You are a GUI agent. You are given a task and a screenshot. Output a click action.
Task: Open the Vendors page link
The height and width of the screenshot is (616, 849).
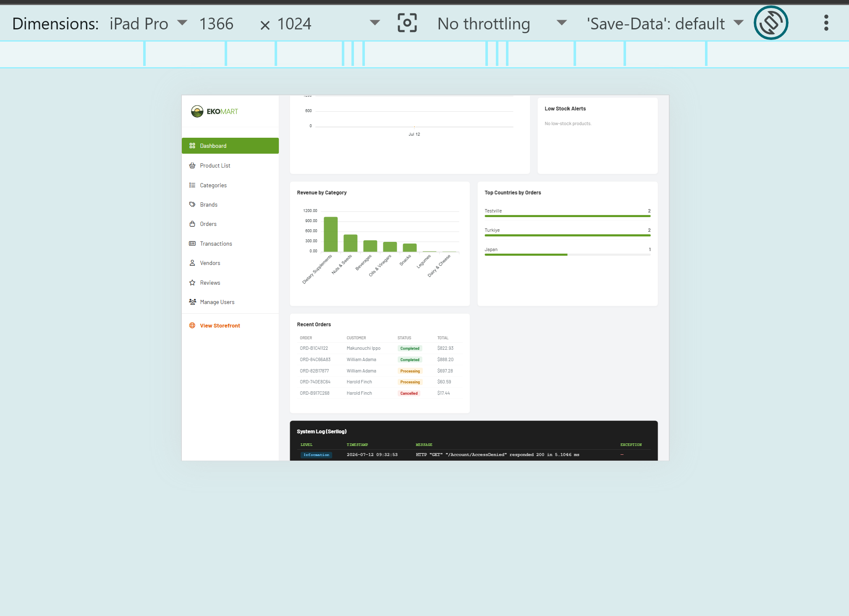pyautogui.click(x=230, y=263)
